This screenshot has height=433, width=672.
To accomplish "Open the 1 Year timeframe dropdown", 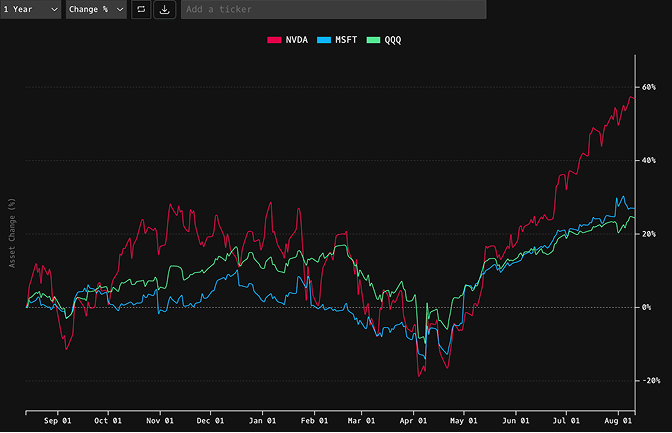I will [x=30, y=9].
